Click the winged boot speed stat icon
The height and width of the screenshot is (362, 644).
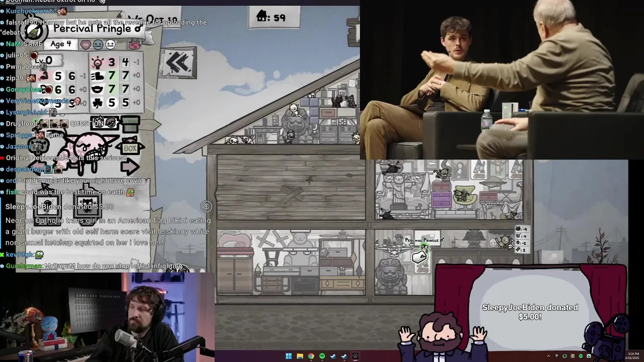98,76
